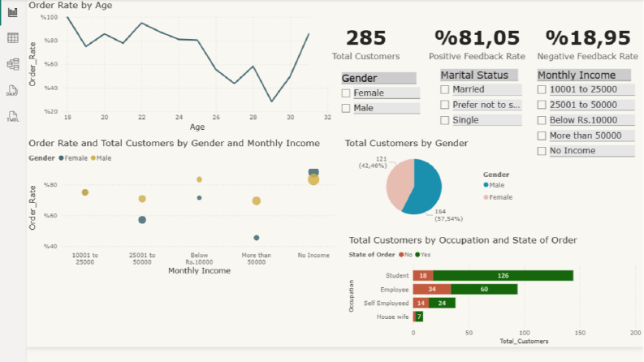This screenshot has width=644, height=362.
Task: Click the 121 (42,46%) pie label
Action: click(373, 162)
